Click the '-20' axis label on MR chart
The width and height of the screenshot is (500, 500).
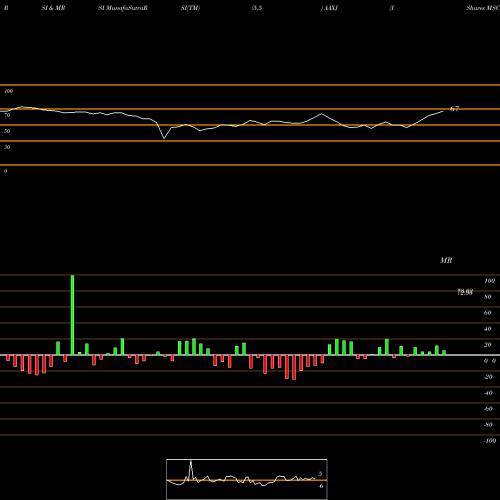pos(488,377)
